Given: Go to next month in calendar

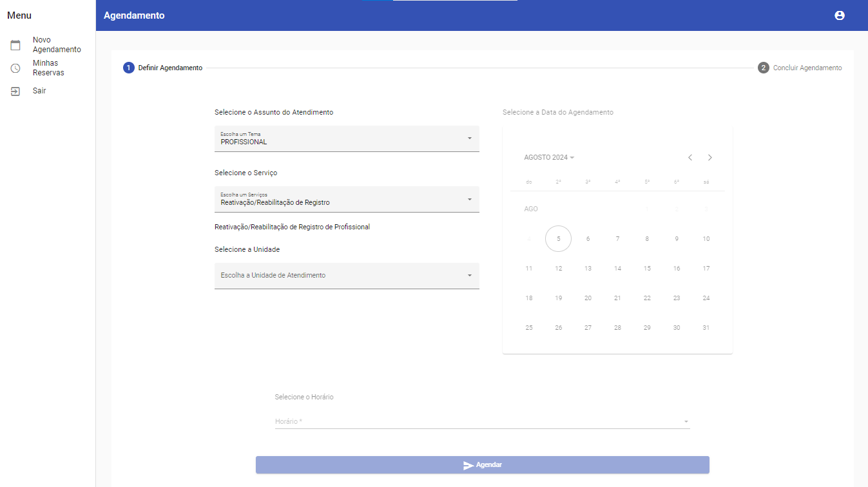Looking at the screenshot, I should 710,158.
